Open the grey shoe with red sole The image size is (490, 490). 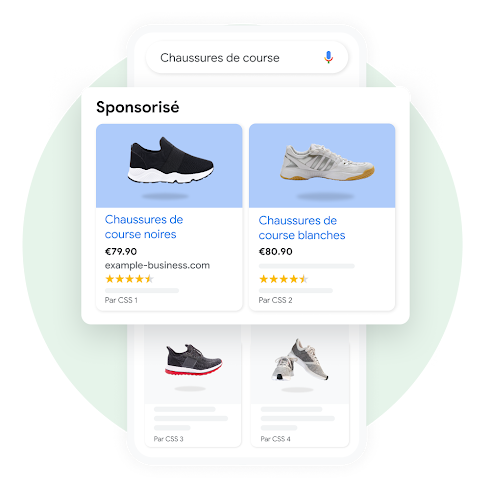(193, 360)
